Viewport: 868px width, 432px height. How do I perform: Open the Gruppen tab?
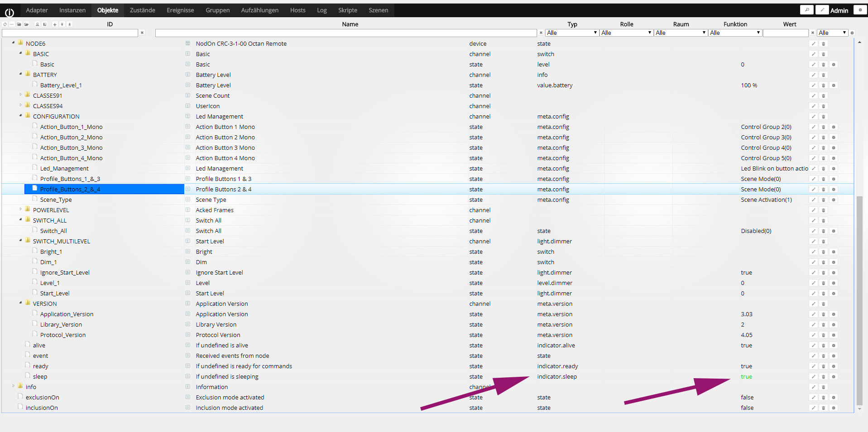(x=218, y=10)
